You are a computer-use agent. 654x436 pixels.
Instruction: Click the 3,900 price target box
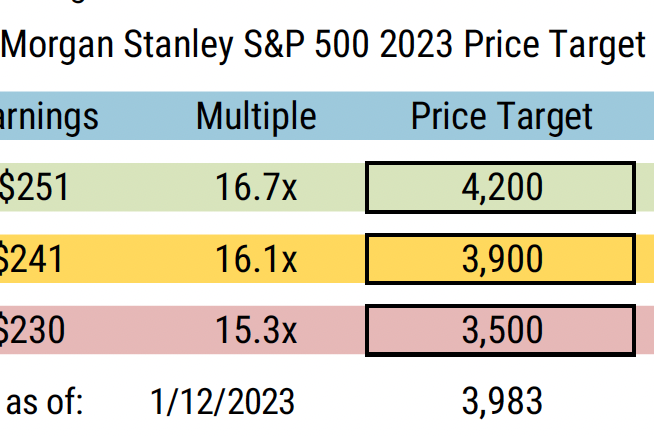501,259
